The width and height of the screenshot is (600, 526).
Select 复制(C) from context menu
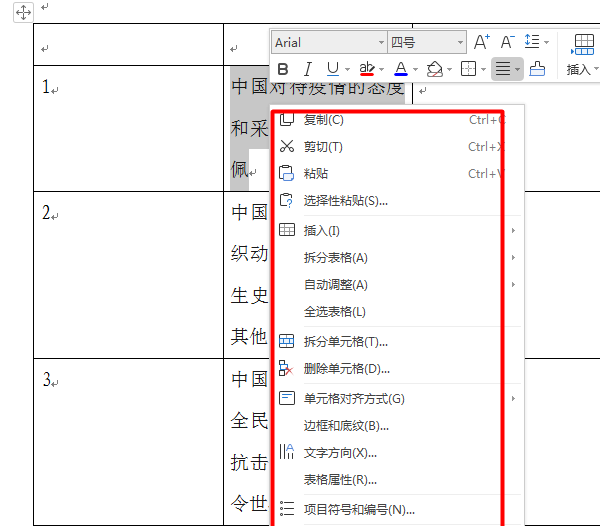click(x=323, y=120)
